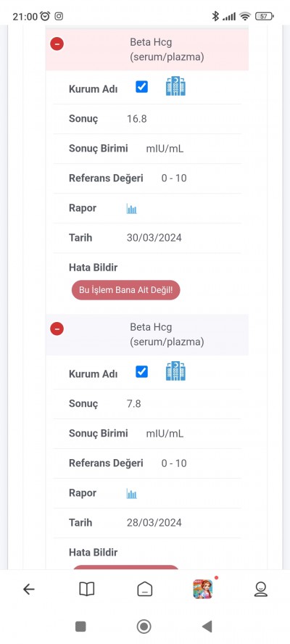Open home tab icon in the bottom bar
The width and height of the screenshot is (290, 644).
(x=144, y=590)
